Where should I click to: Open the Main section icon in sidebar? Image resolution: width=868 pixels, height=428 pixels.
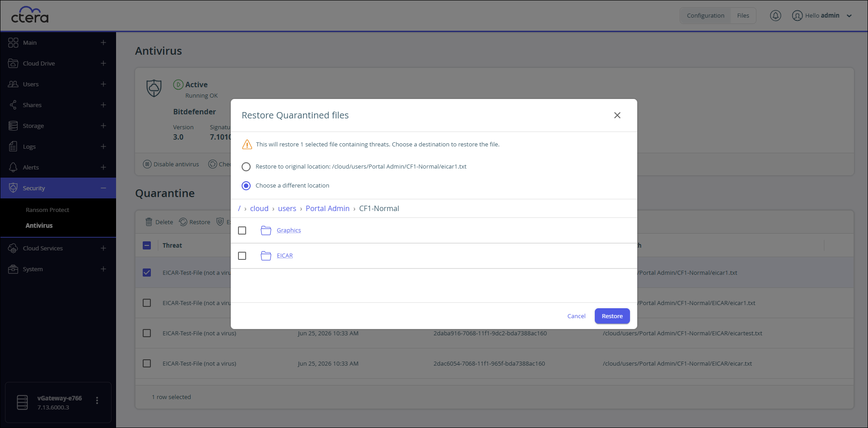[x=13, y=42]
